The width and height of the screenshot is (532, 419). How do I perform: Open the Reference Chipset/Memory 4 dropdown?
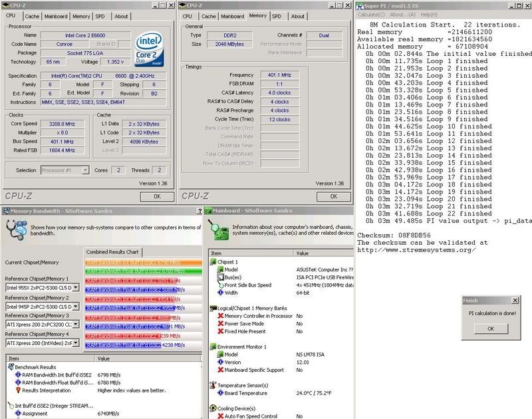pos(76,343)
